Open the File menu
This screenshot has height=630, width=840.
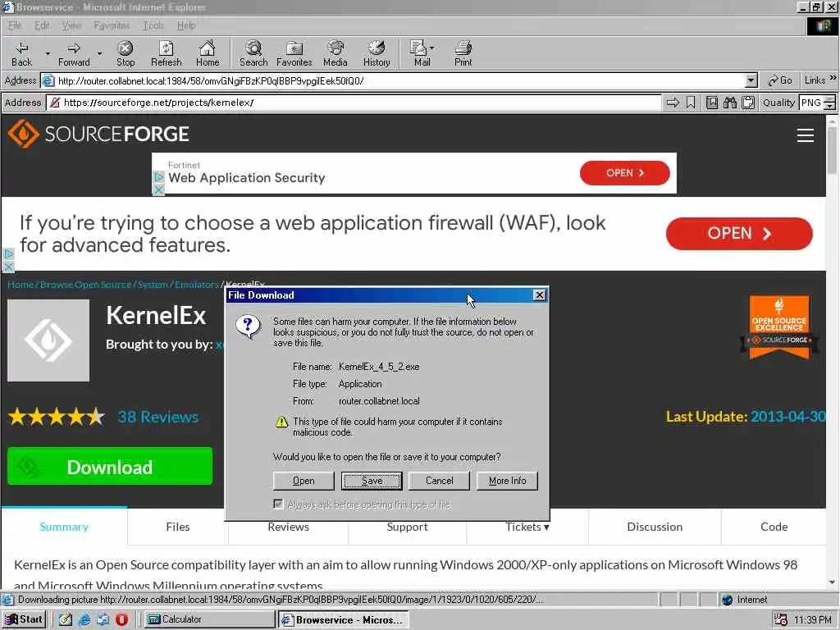[x=15, y=25]
